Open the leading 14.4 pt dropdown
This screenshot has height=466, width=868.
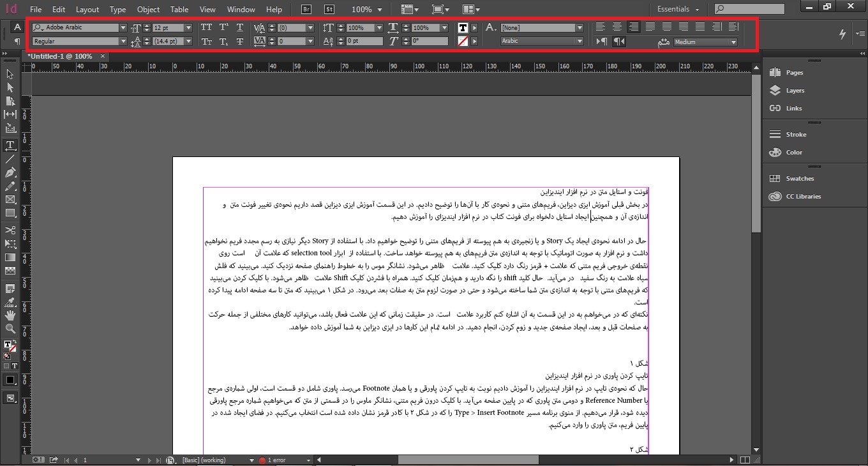click(x=188, y=41)
